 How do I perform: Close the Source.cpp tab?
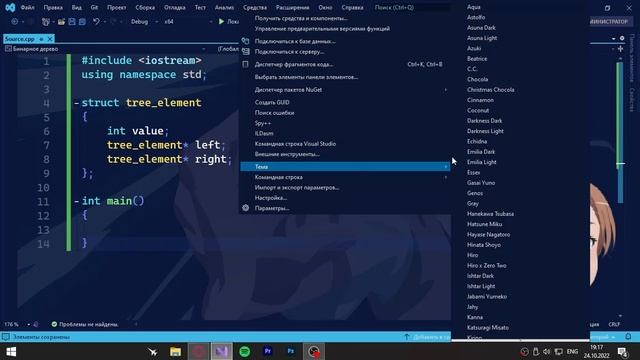coord(50,39)
